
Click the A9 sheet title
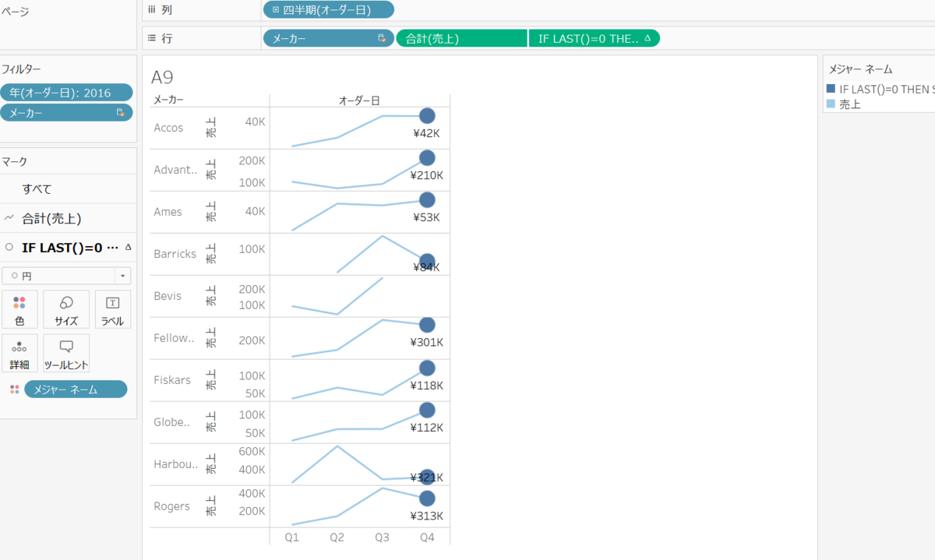point(162,76)
